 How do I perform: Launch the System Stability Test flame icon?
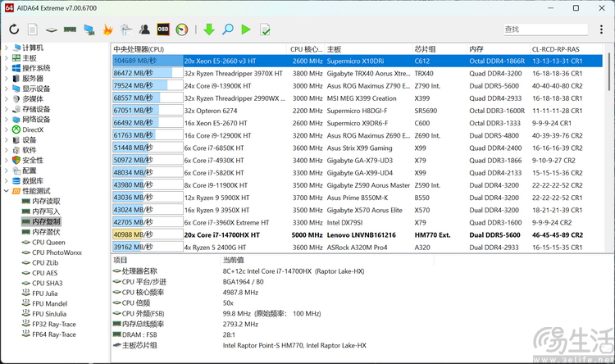107,30
